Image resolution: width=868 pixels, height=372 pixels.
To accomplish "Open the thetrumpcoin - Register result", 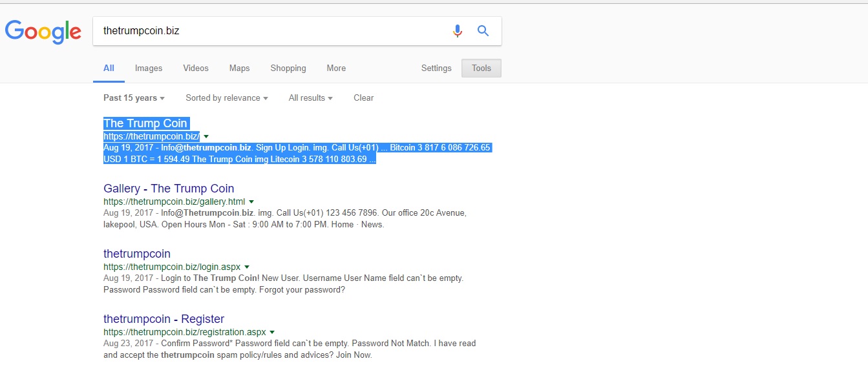I will [164, 319].
